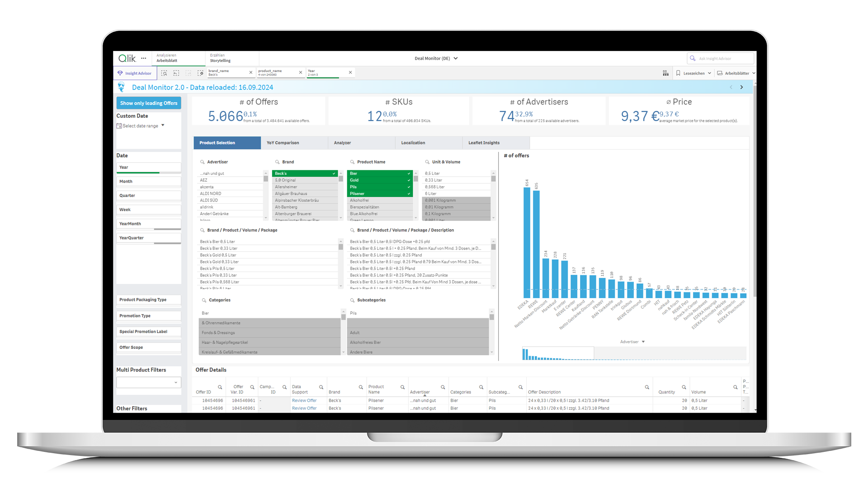Click the chart mini-scroll range handle
This screenshot has height=488, width=868.
pyautogui.click(x=558, y=353)
